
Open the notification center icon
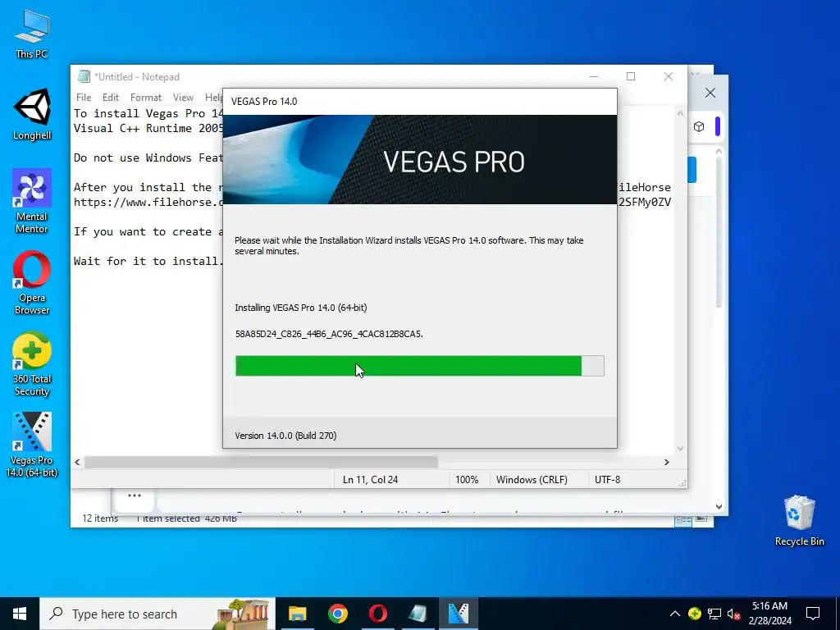(x=813, y=614)
